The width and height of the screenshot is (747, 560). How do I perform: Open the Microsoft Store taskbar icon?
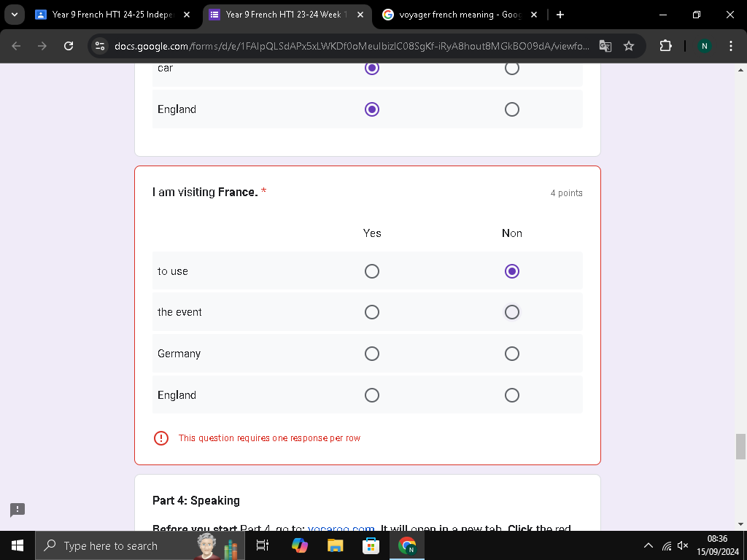click(x=371, y=545)
